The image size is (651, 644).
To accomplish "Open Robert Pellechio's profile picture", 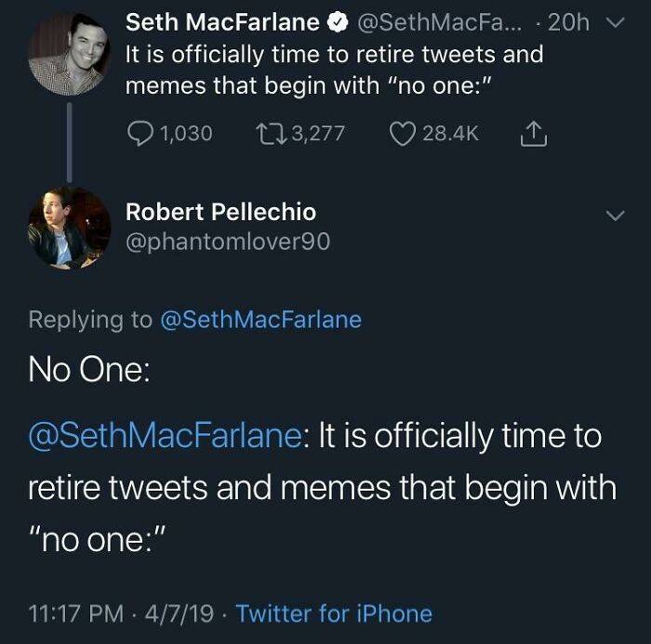I will pyautogui.click(x=69, y=228).
